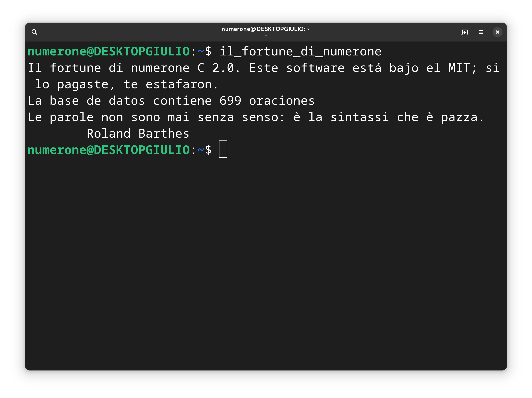The image size is (532, 398).
Task: Click the last green numerone@DESKTOPGIULIO prompt
Action: click(109, 150)
